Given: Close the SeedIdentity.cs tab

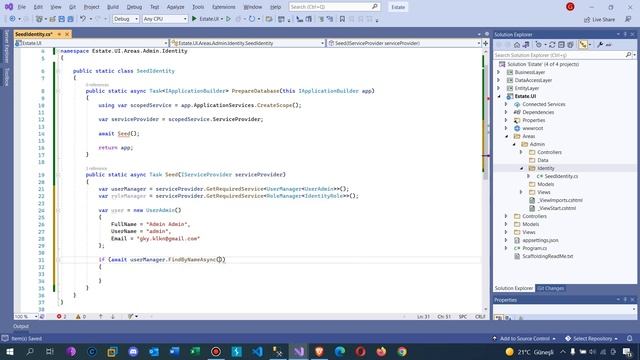Looking at the screenshot, I should click(x=67, y=34).
